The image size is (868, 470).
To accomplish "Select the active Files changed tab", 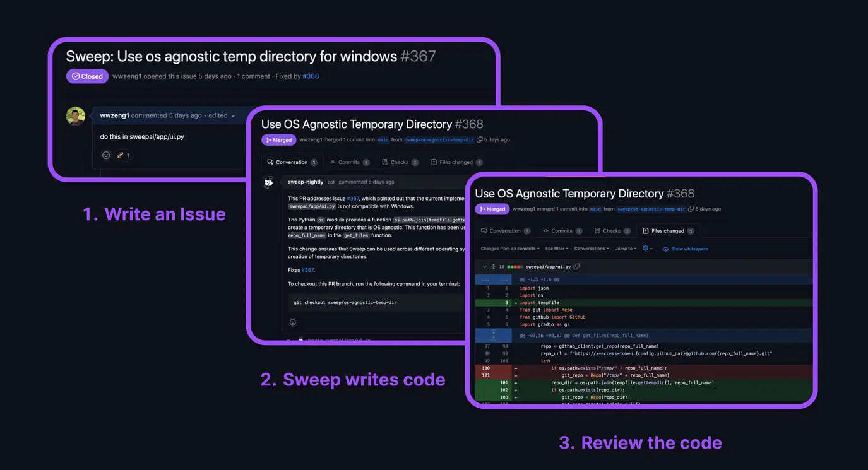I will point(668,231).
